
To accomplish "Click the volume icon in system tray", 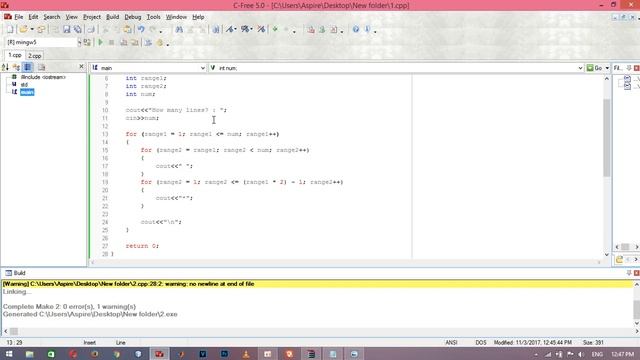I will coord(581,354).
